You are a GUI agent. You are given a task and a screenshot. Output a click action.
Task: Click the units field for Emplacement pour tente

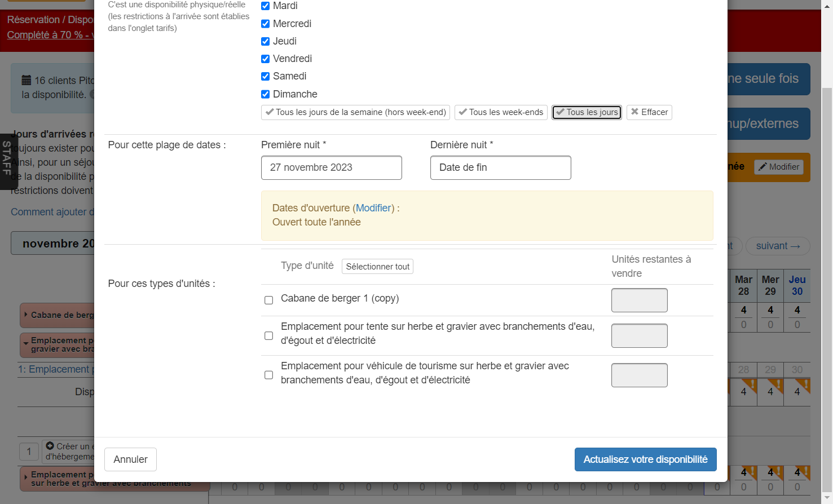coord(640,335)
